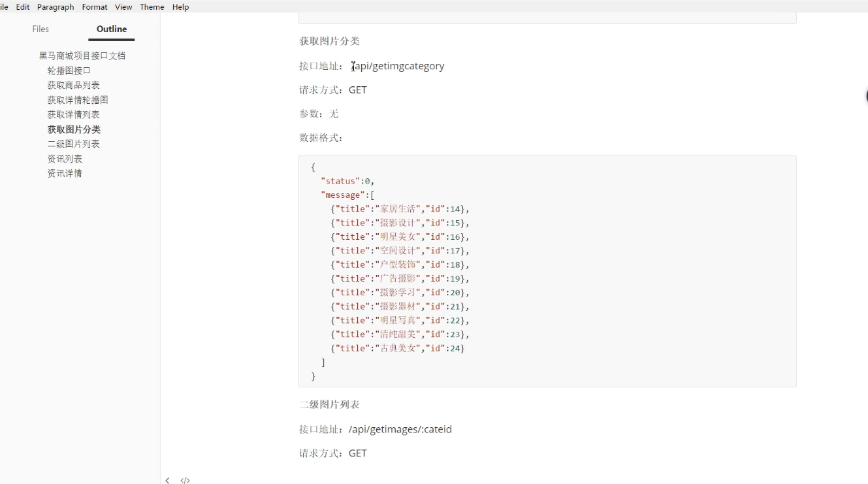
Task: Click the 获取图片分类 heading in document
Action: [330, 41]
